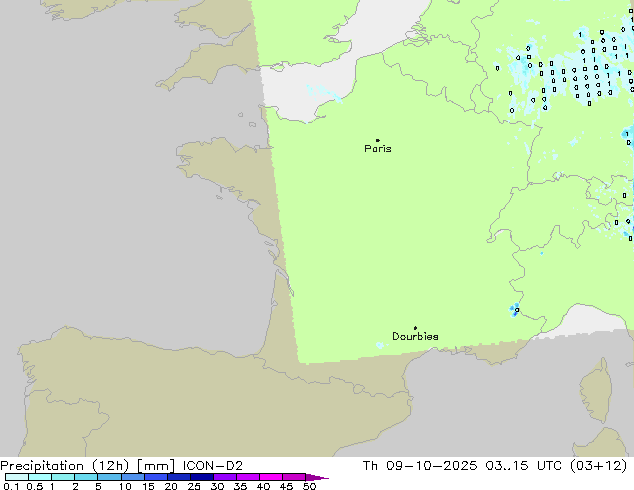The height and width of the screenshot is (490, 634).
Task: Click the legend value label '0.1'
Action: point(11,486)
